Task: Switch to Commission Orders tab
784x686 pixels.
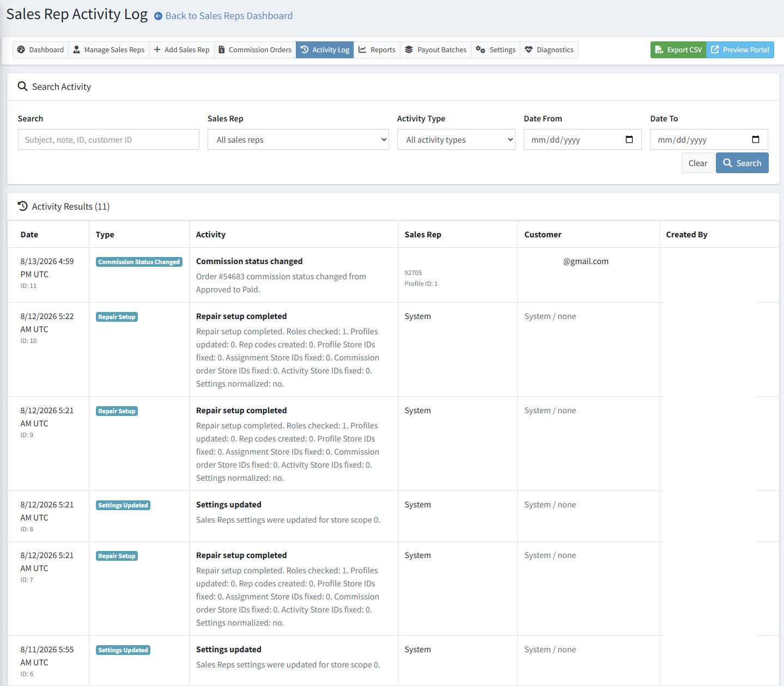Action: click(x=255, y=50)
